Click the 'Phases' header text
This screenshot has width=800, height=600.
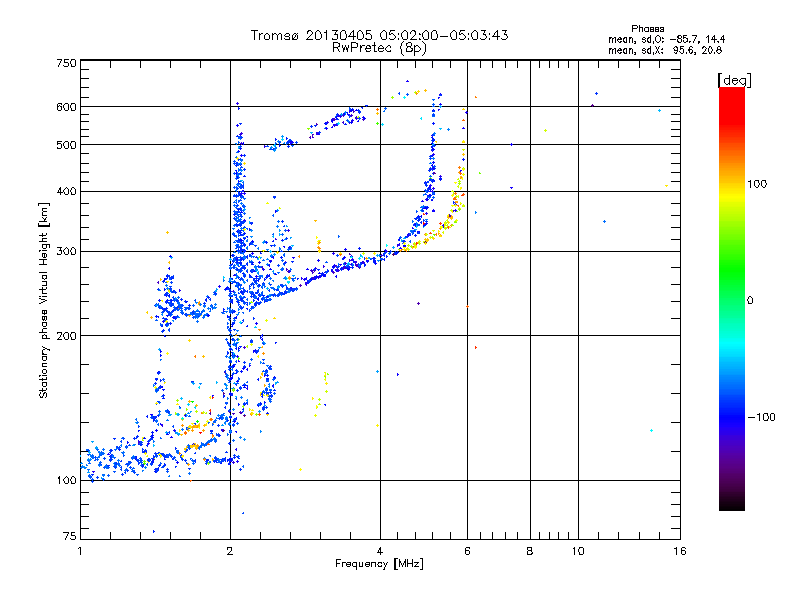pos(647,29)
